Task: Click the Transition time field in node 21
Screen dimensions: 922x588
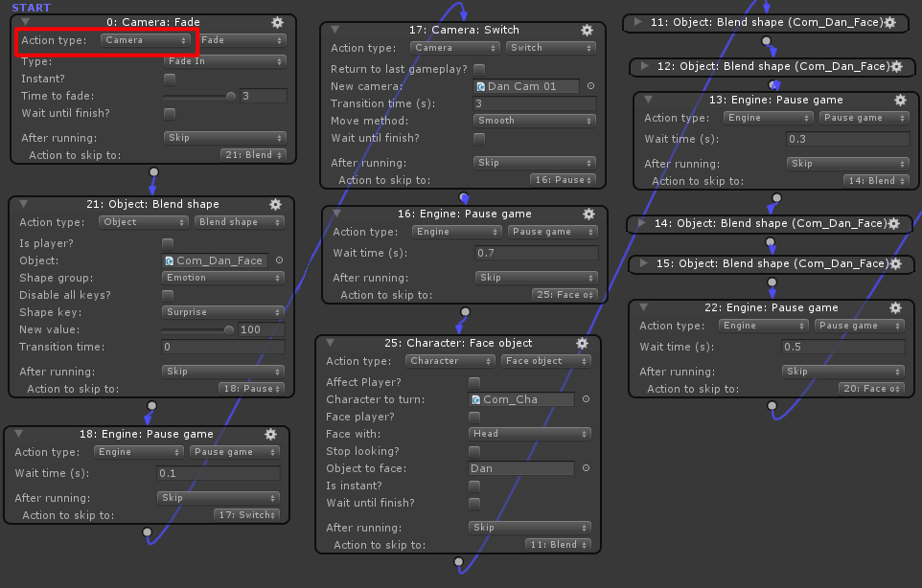Action: coord(223,348)
